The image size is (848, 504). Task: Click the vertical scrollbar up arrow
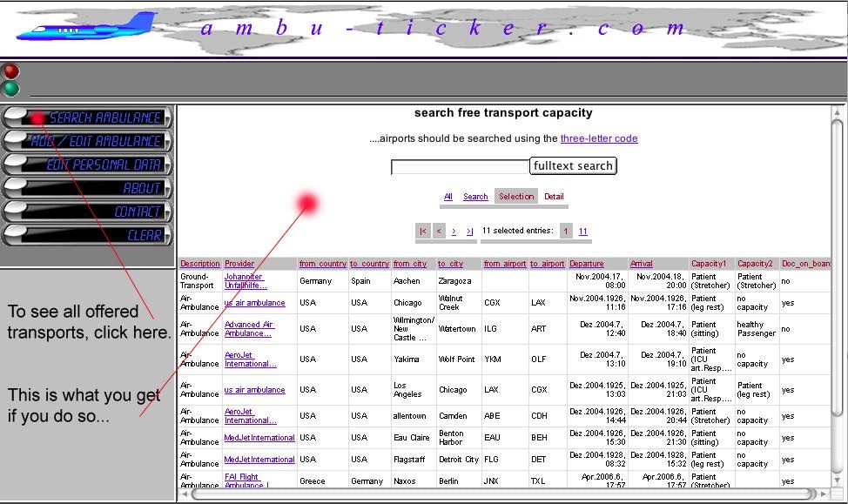(838, 112)
